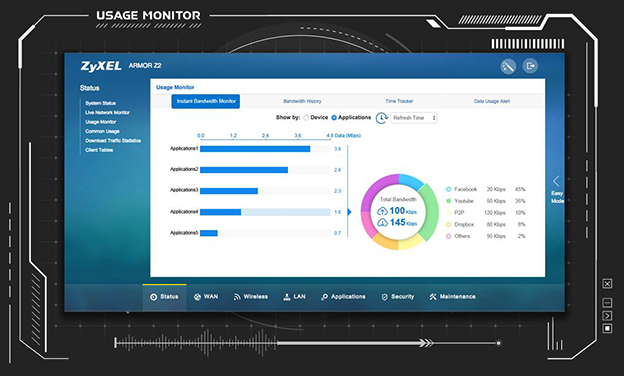Click the Applications1 bandwidth bar

[255, 149]
